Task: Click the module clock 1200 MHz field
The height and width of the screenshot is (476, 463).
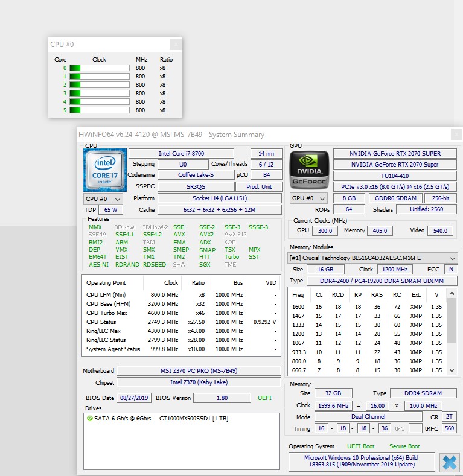Action: pos(395,270)
